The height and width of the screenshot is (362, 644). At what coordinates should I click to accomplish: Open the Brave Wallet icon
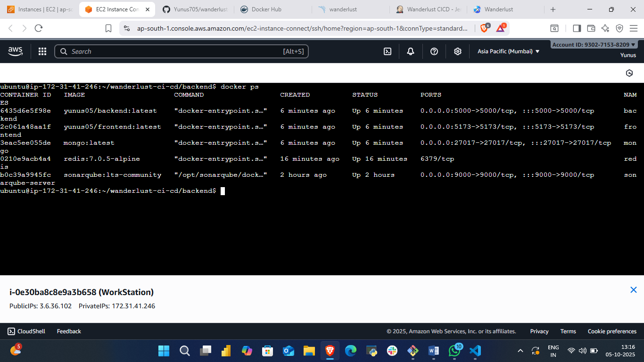591,28
